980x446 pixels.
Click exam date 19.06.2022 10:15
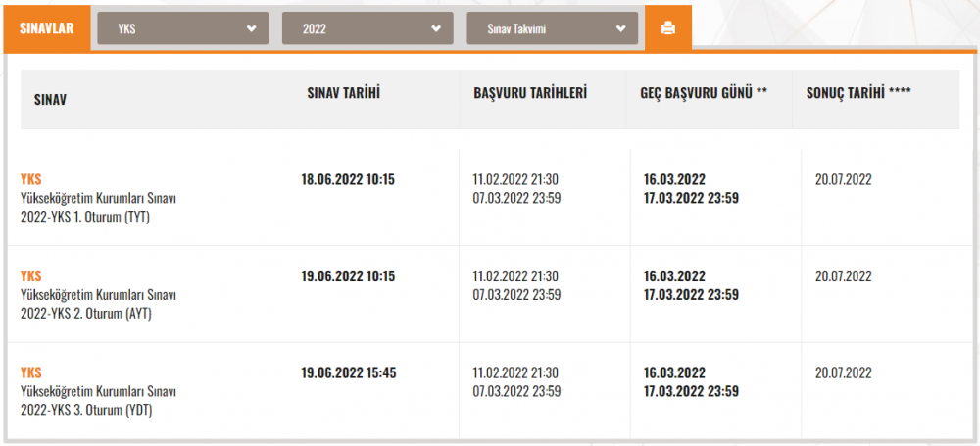[348, 276]
